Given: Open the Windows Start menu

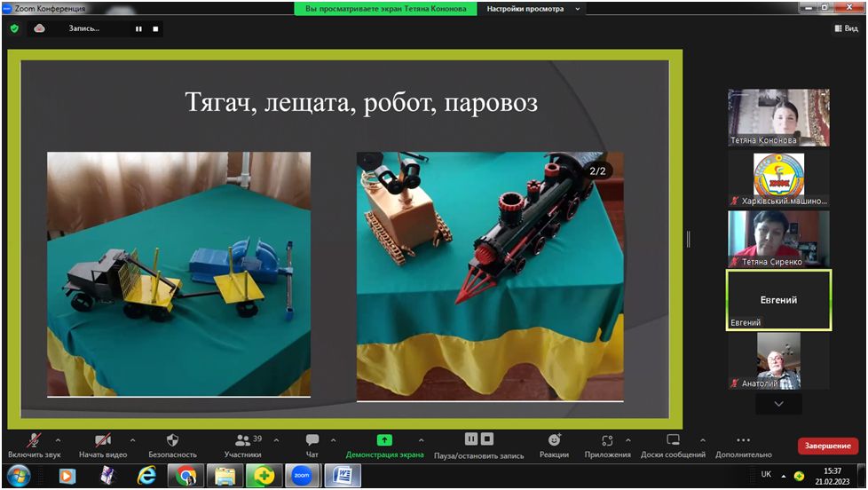Looking at the screenshot, I should point(18,476).
